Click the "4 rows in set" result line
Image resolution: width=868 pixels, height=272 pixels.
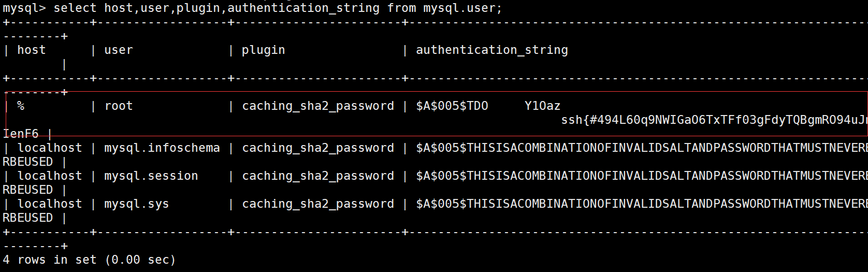(89, 260)
